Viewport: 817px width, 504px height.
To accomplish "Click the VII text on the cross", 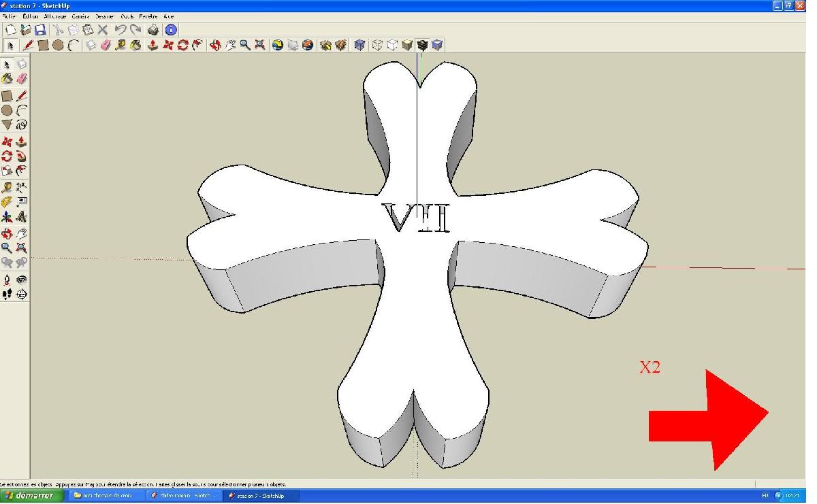I will [417, 218].
